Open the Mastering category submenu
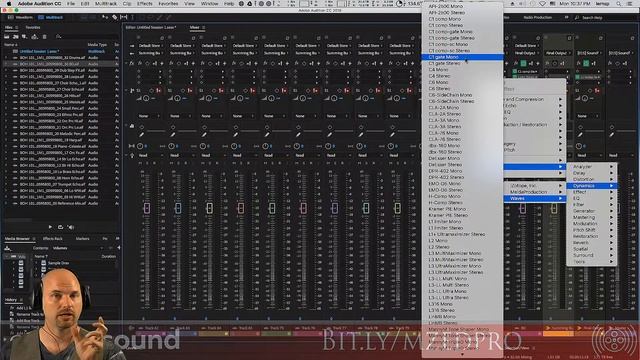 [x=591, y=217]
